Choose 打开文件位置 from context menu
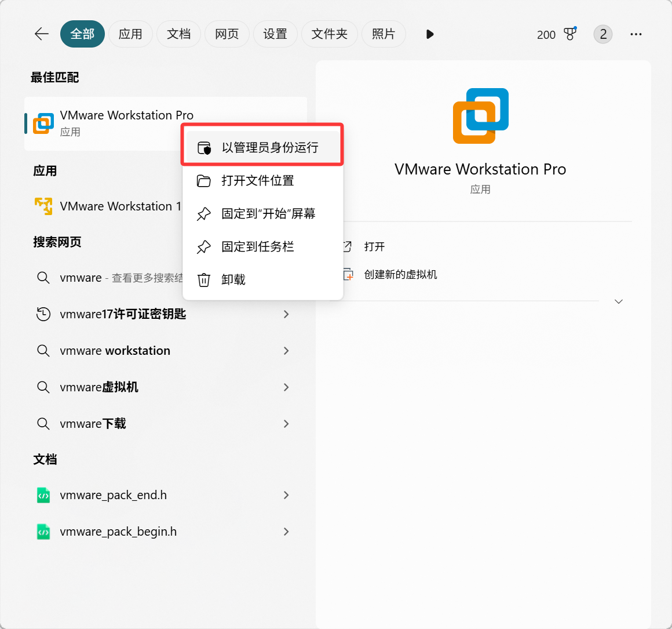The height and width of the screenshot is (629, 672). pos(262,180)
